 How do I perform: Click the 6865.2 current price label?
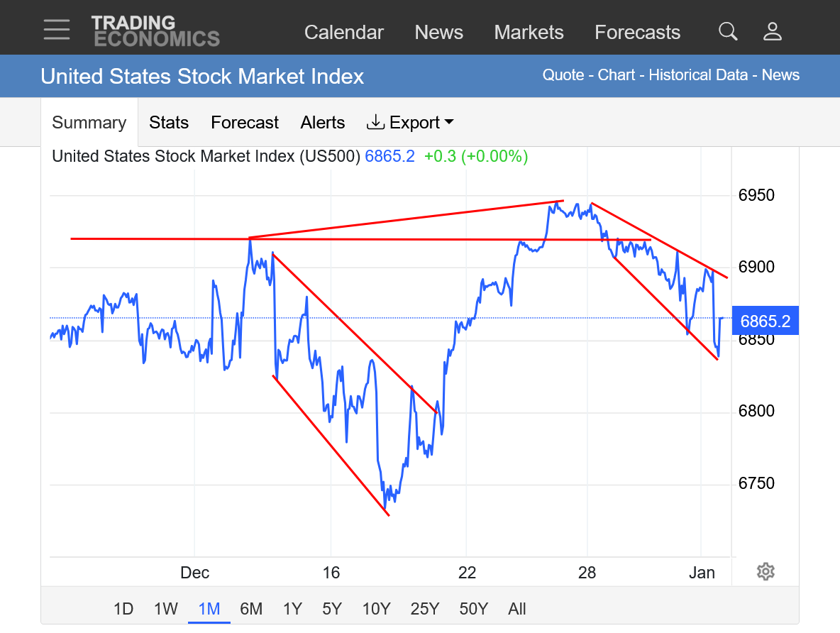tap(765, 321)
